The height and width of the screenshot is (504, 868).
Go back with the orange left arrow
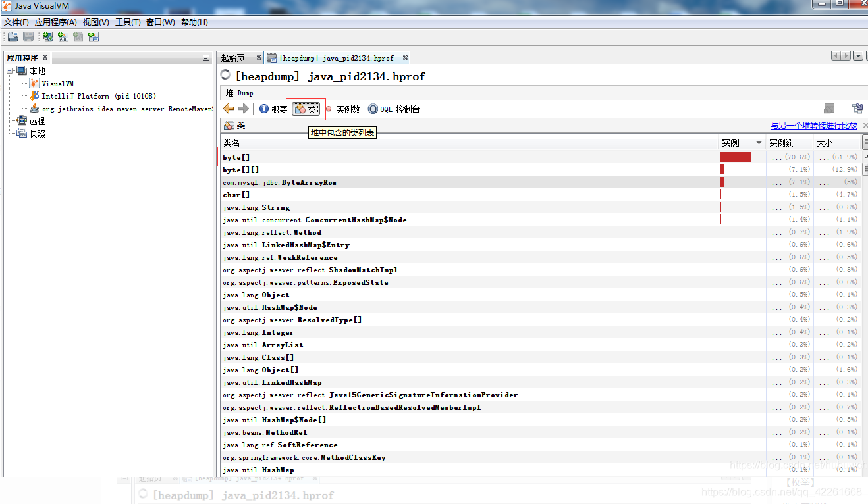(229, 109)
